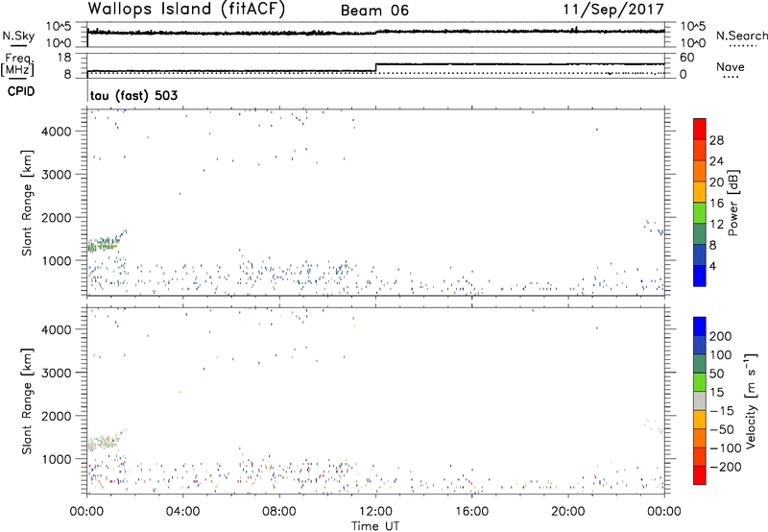
Task: Click the '28' value on the power scale
Action: (716, 140)
